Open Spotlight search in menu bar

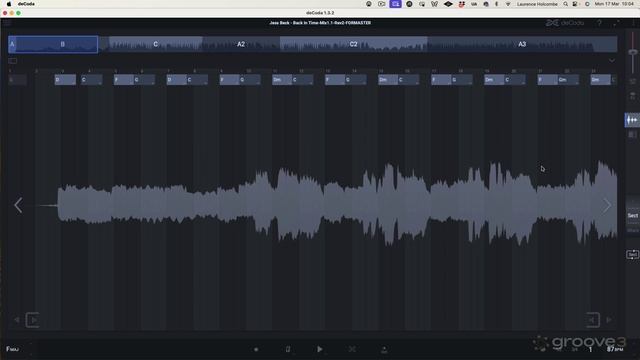point(565,4)
